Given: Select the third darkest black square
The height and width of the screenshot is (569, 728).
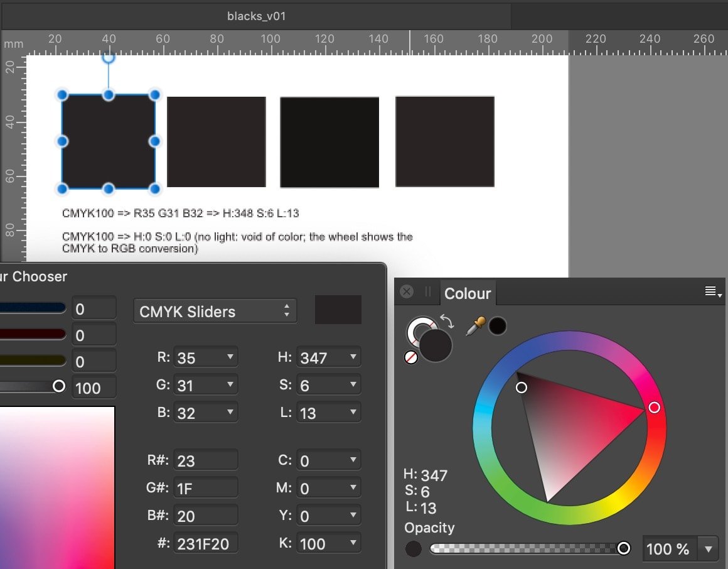Looking at the screenshot, I should click(x=329, y=143).
